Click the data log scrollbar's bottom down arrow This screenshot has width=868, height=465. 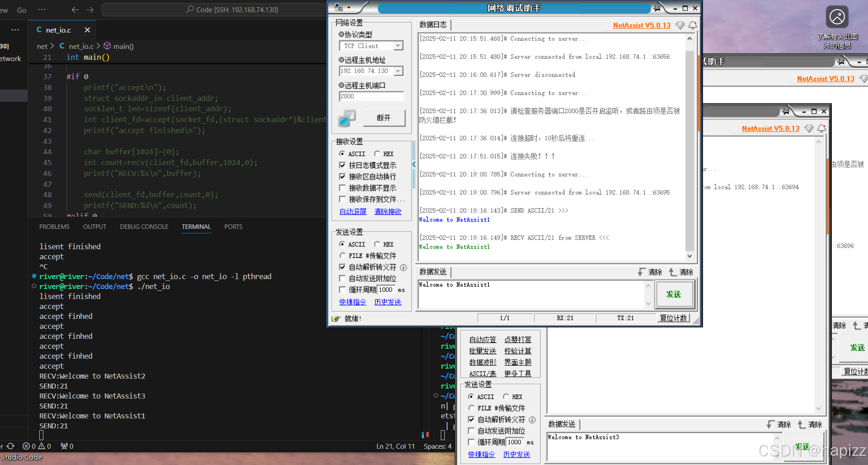click(x=689, y=256)
